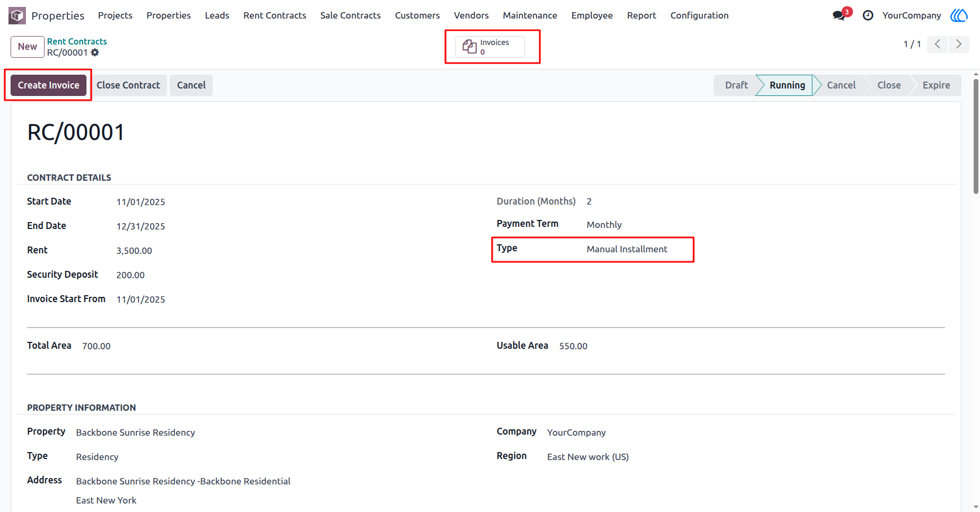Click the record pager counter 1 / 1
The width and height of the screenshot is (980, 512).
click(x=912, y=44)
